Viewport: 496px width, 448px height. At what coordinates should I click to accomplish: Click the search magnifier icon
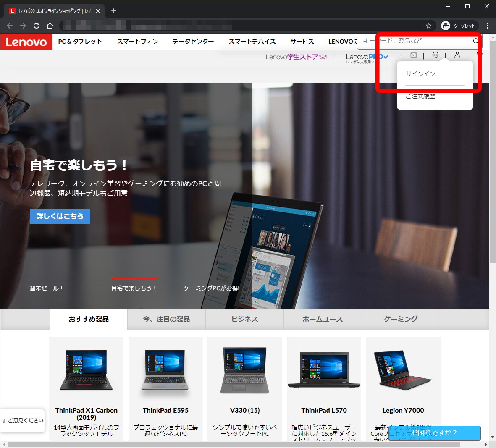click(476, 41)
